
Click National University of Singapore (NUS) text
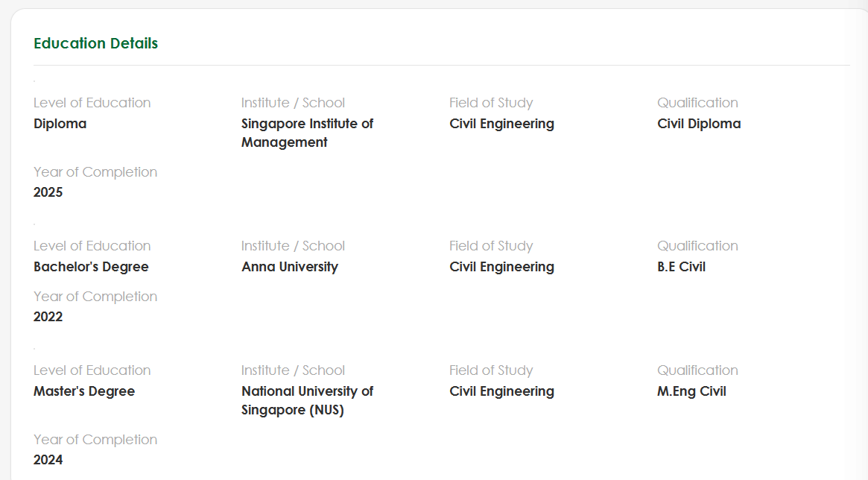(307, 400)
